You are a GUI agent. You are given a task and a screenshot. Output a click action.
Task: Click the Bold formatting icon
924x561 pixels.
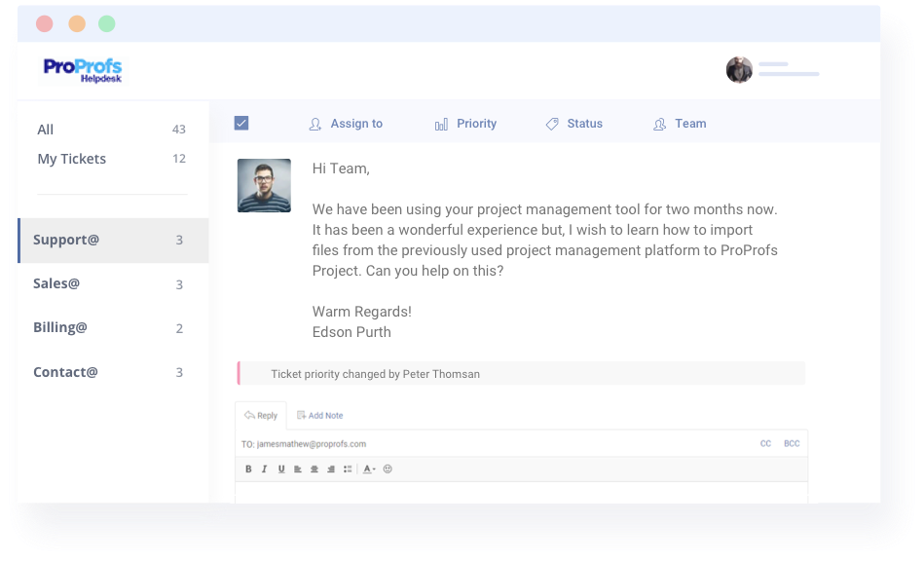248,469
